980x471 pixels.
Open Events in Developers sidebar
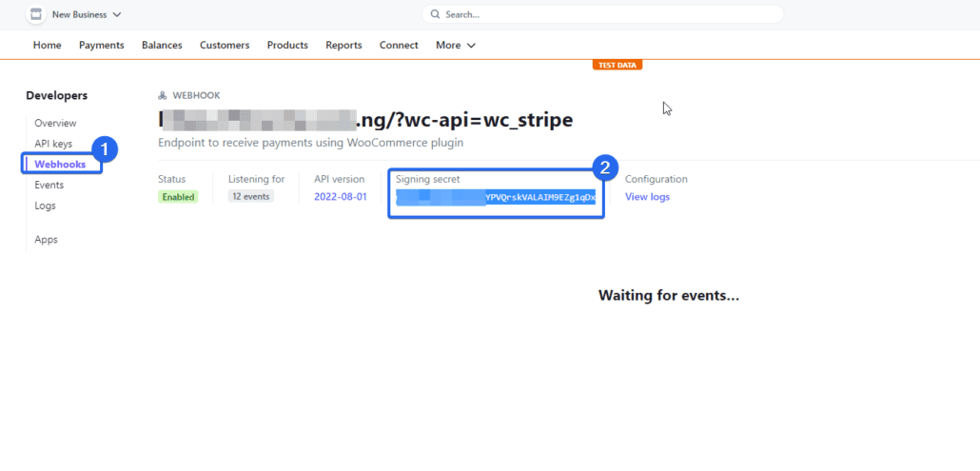(49, 185)
